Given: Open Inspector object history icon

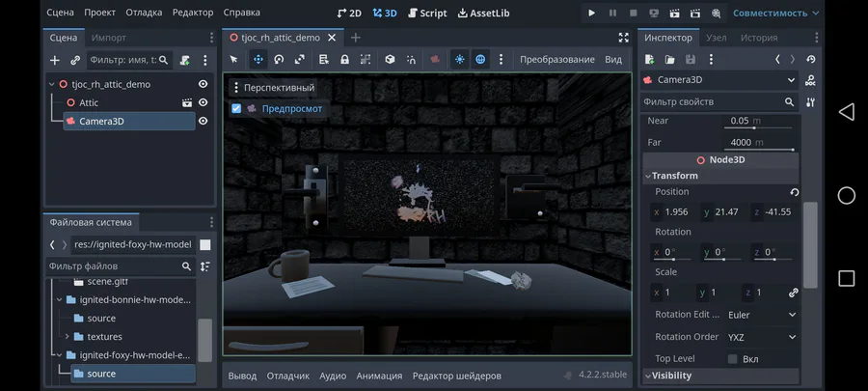Looking at the screenshot, I should [x=811, y=59].
